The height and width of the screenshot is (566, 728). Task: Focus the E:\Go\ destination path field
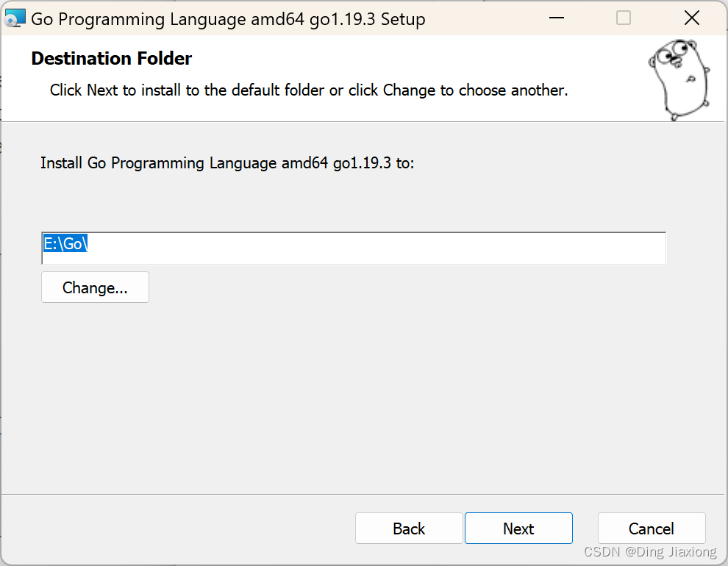tap(354, 248)
